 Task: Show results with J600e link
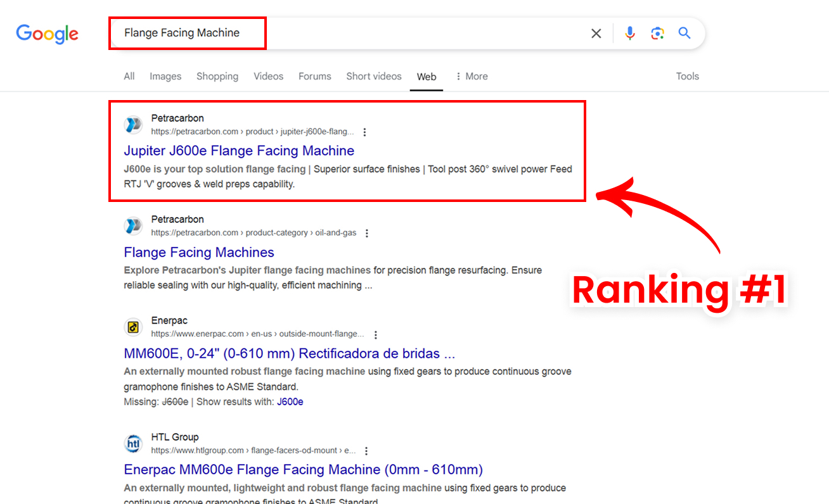point(290,402)
